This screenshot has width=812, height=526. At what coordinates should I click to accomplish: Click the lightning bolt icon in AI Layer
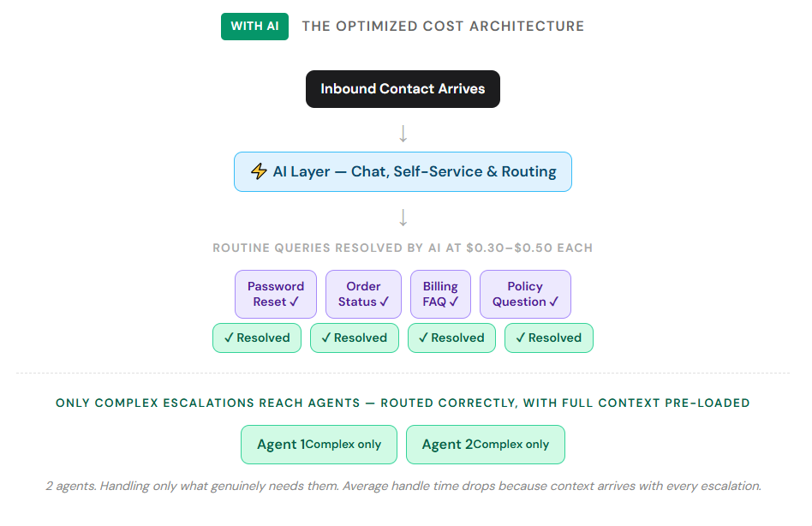(x=259, y=171)
